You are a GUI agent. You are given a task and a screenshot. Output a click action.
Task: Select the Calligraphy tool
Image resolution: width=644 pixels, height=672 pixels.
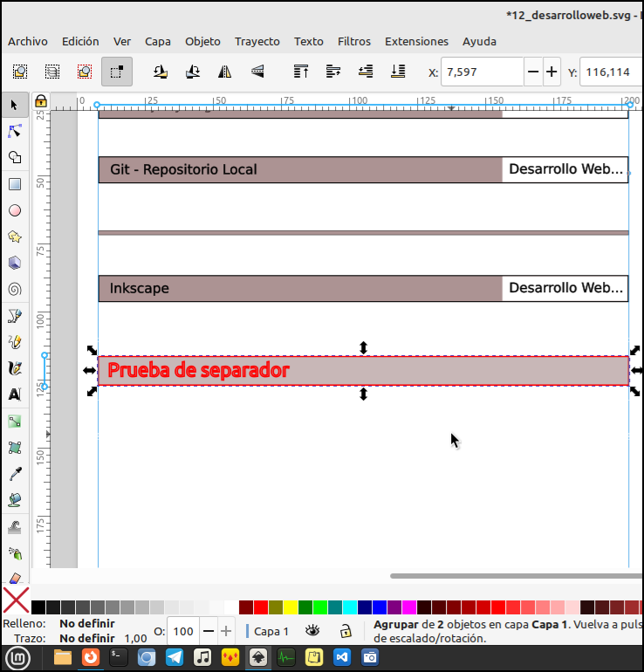click(15, 368)
